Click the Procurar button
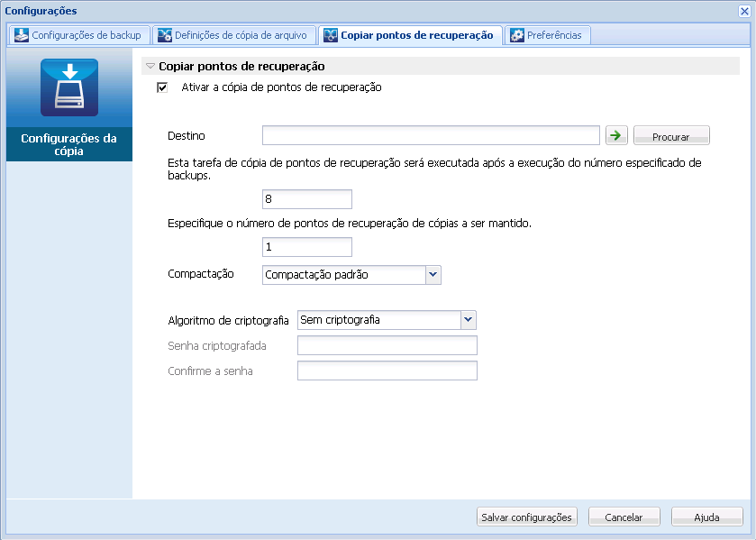This screenshot has width=756, height=540. pyautogui.click(x=670, y=134)
